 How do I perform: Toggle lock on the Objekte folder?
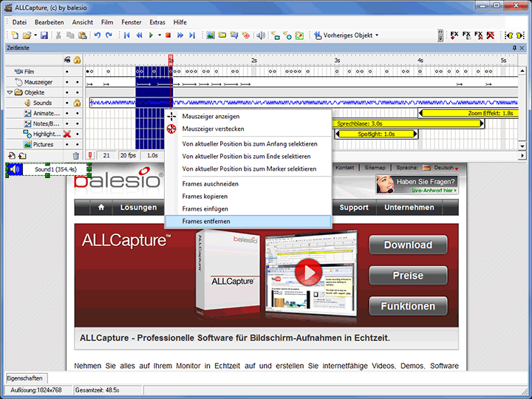pyautogui.click(x=78, y=92)
